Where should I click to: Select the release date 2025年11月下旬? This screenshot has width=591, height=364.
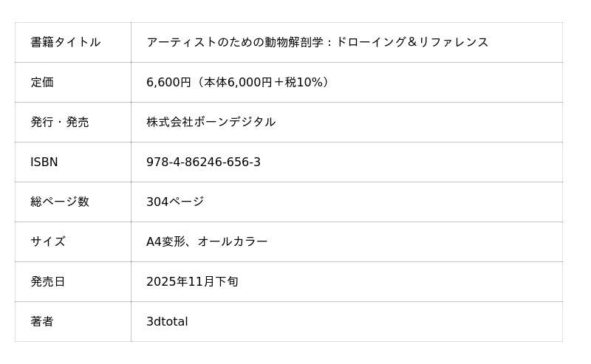point(192,281)
